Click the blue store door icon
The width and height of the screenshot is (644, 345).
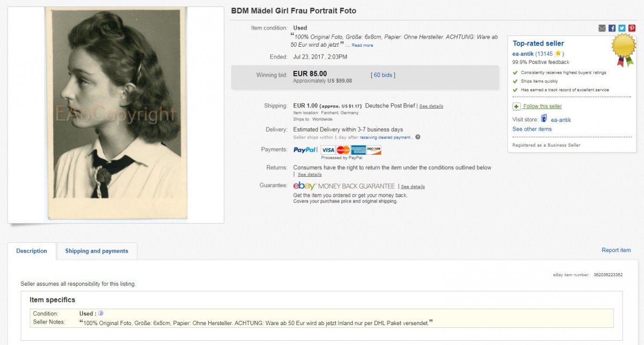pos(544,119)
